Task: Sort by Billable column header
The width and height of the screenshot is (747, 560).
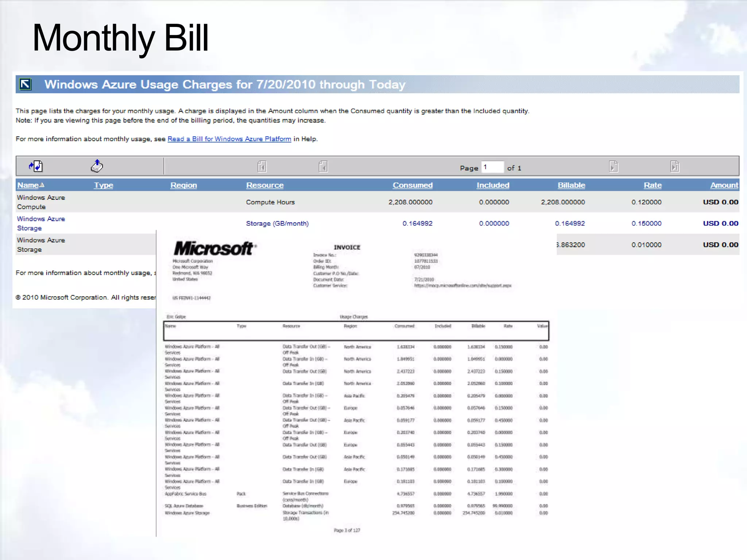Action: pos(571,185)
